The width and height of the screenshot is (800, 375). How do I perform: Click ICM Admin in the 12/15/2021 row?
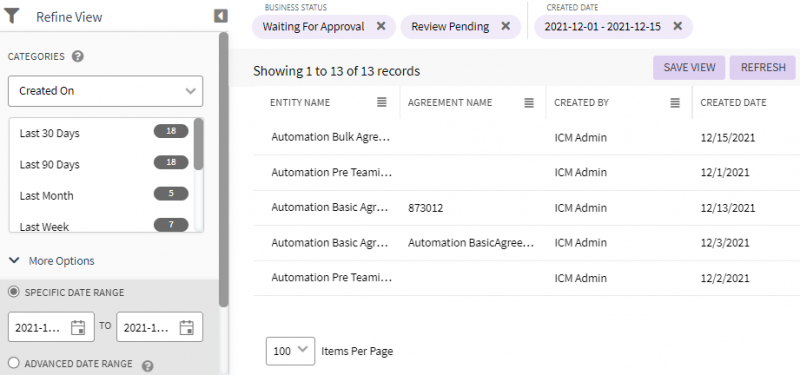[x=581, y=138]
